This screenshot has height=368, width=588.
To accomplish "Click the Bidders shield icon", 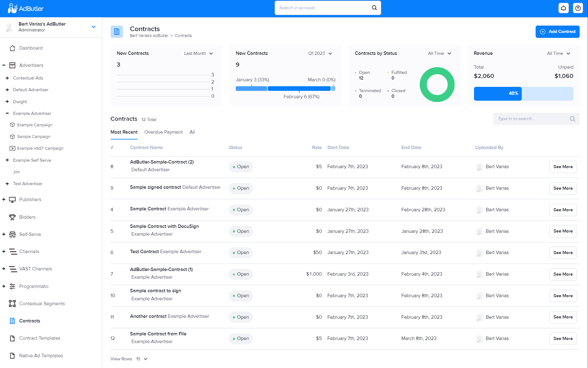I will (x=12, y=217).
